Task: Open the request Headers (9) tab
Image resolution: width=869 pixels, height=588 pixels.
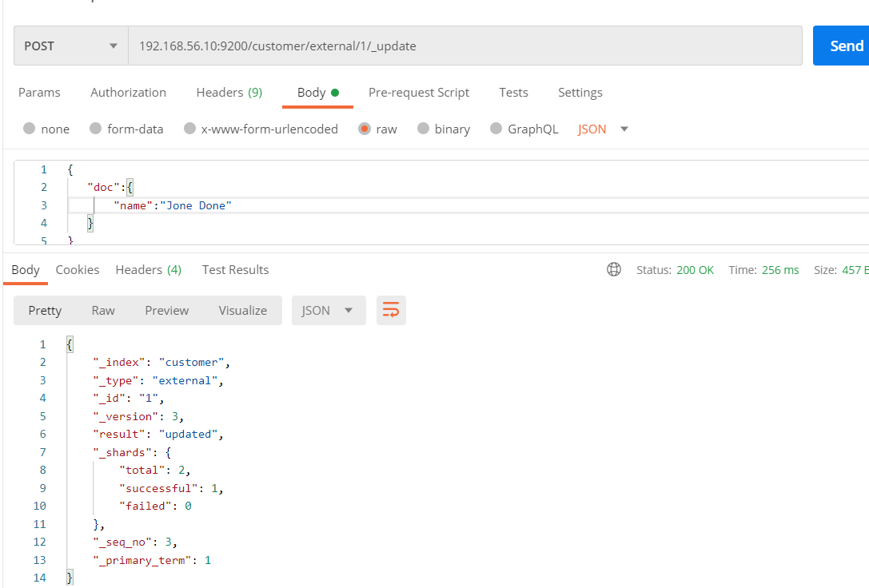Action: point(229,93)
